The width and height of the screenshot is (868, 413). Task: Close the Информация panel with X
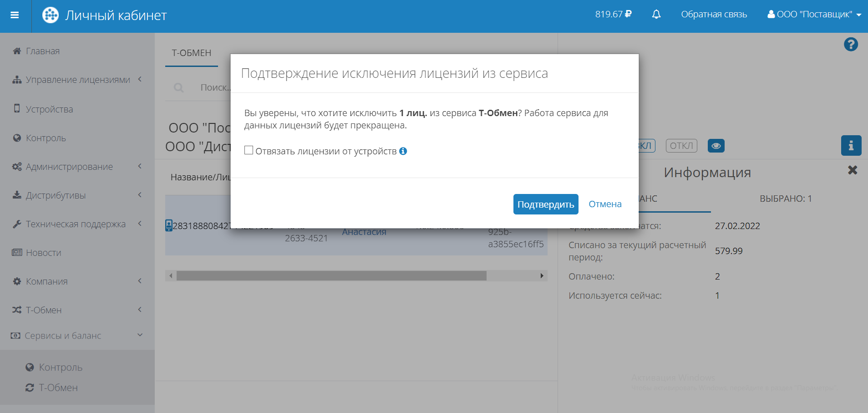point(852,170)
